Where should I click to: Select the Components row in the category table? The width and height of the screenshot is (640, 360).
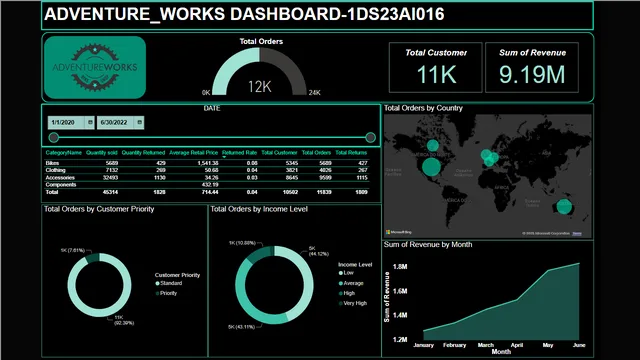click(207, 184)
